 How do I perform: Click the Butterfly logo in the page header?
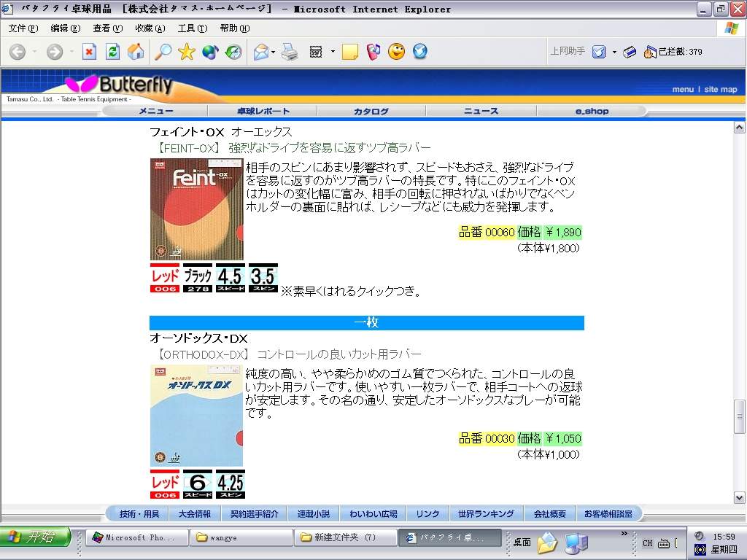pyautogui.click(x=119, y=85)
